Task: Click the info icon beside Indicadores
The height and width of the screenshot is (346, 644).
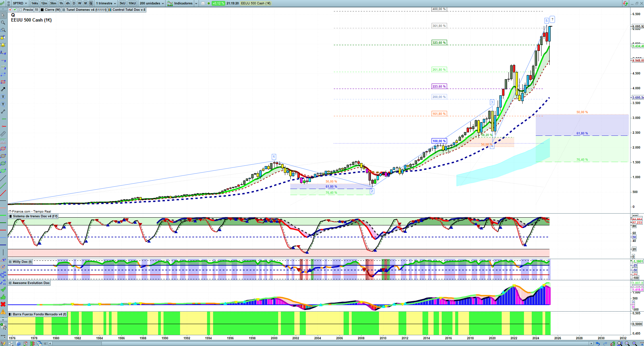Action: click(203, 3)
